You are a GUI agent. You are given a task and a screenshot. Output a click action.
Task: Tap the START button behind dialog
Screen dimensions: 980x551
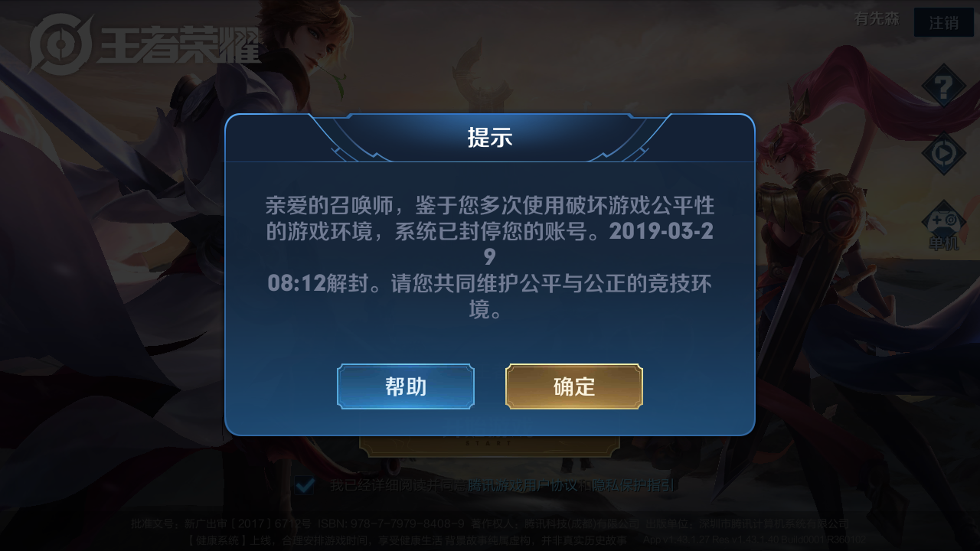(490, 445)
